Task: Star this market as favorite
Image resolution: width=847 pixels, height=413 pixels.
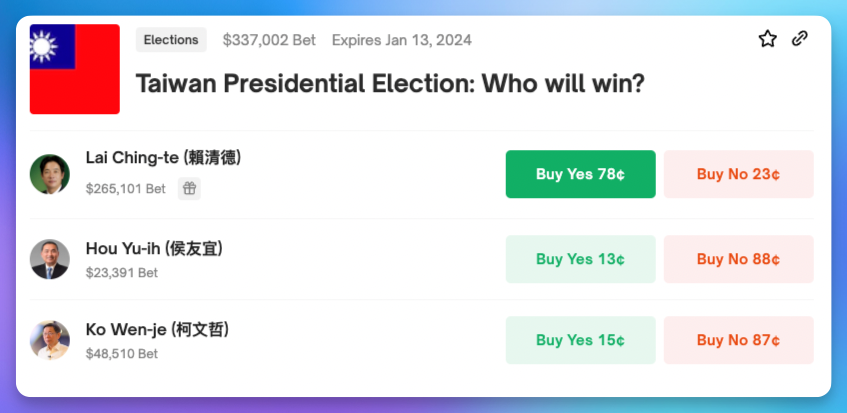Action: 767,39
